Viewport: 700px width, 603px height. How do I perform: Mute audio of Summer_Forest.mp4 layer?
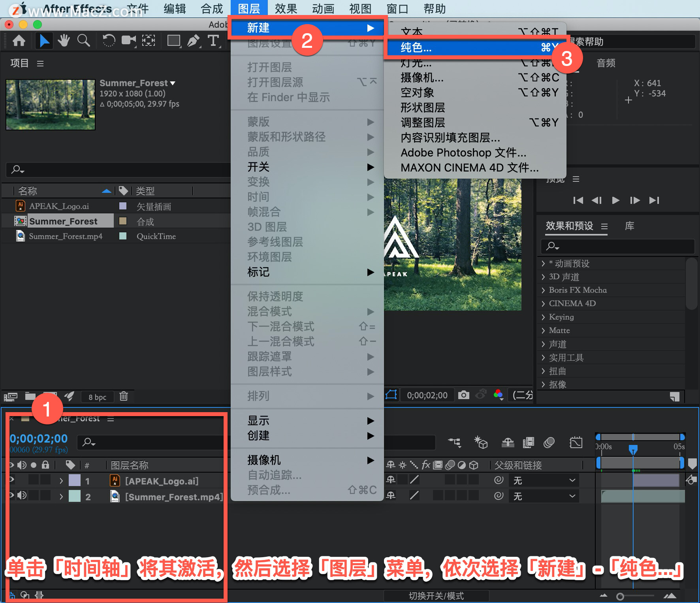[22, 496]
